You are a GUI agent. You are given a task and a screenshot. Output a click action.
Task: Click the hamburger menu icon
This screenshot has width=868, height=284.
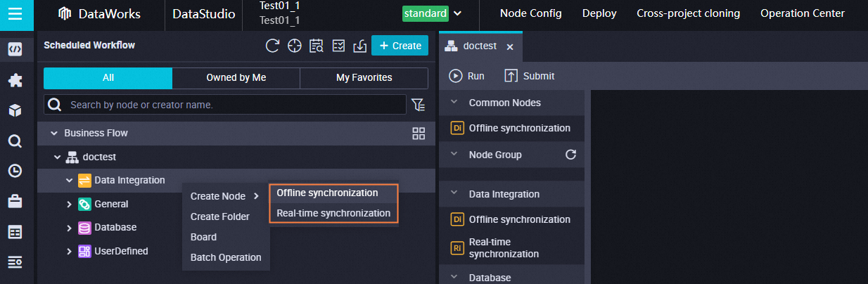pos(15,14)
